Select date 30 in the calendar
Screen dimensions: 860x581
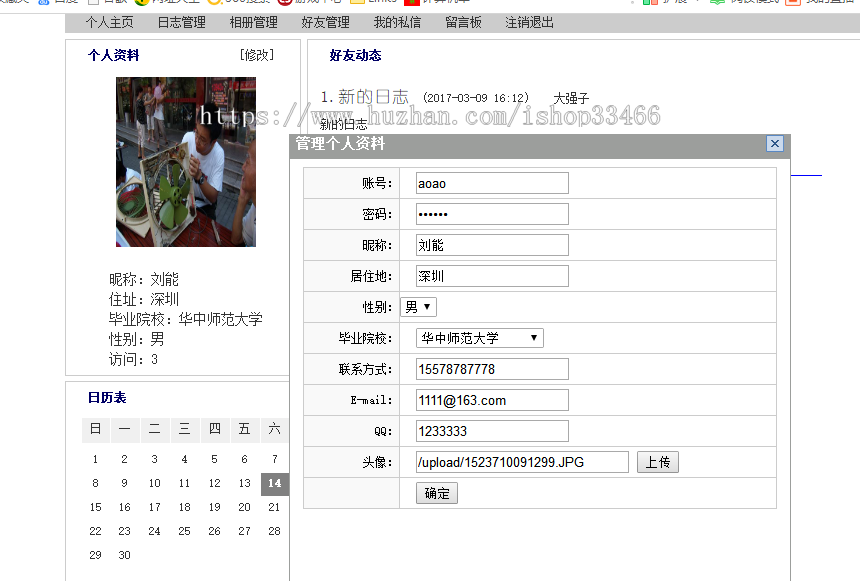click(x=125, y=555)
